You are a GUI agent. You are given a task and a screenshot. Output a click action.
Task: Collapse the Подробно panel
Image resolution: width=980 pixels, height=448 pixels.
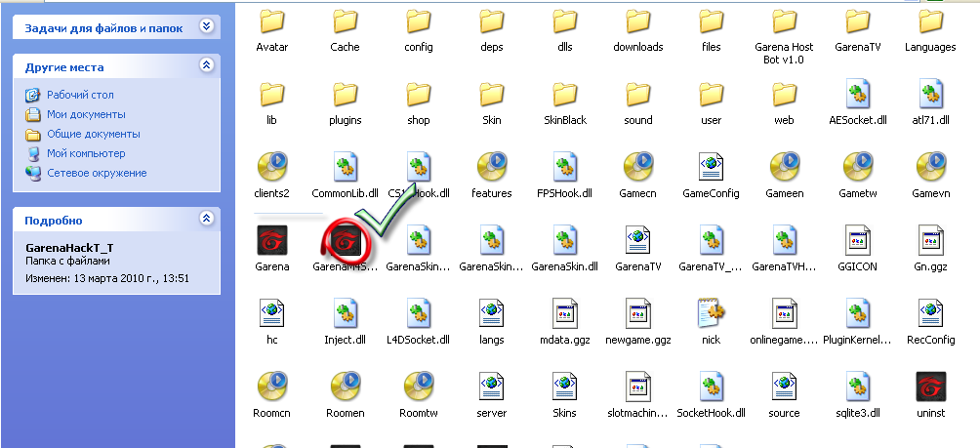(206, 218)
